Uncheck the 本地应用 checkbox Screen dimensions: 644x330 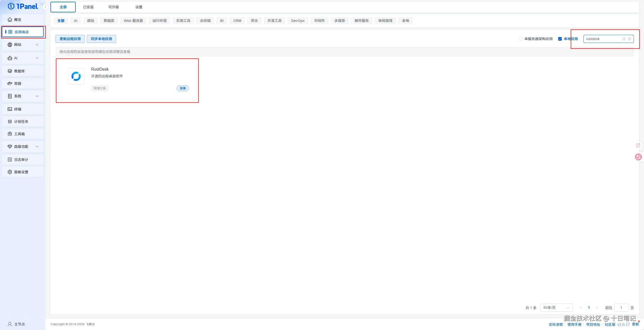(560, 39)
